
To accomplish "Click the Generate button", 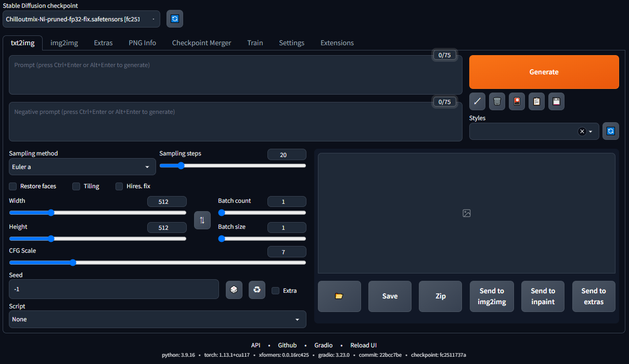I will pos(544,72).
